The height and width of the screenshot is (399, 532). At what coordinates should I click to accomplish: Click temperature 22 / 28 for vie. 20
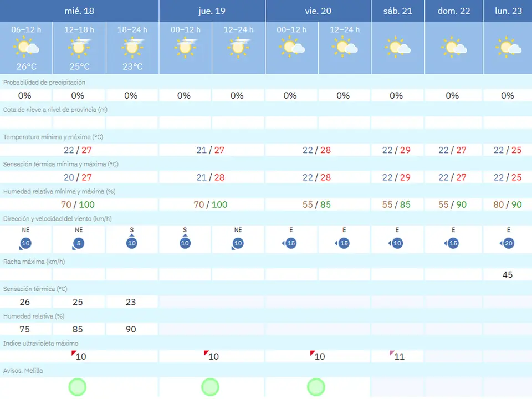tap(316, 150)
